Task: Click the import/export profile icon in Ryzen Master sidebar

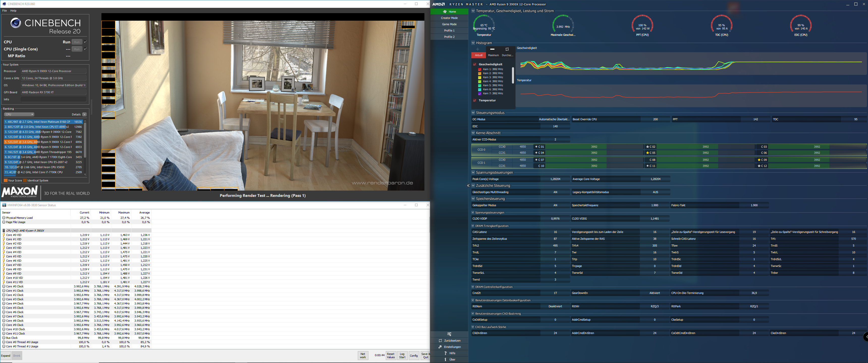Action: point(449,334)
